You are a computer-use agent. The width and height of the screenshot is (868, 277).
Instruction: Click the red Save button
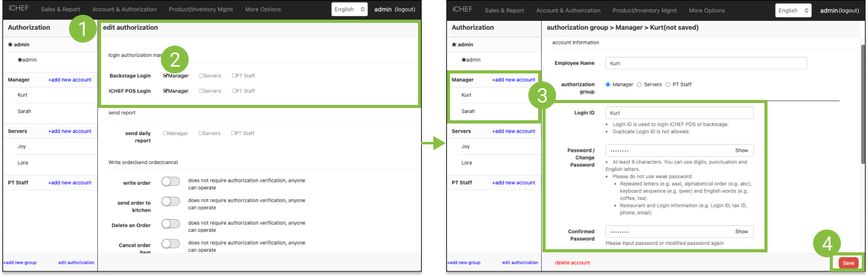click(848, 263)
